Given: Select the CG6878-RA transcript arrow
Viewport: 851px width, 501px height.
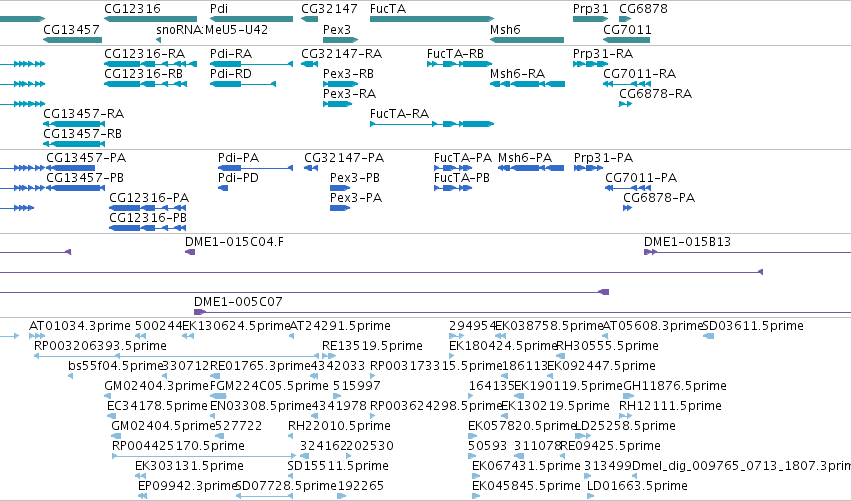Looking at the screenshot, I should [x=625, y=104].
